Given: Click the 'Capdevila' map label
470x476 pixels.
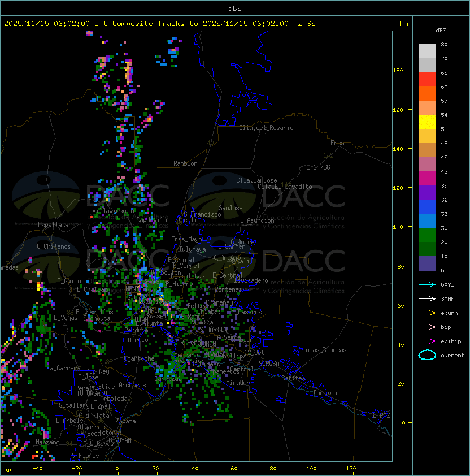Looking at the screenshot, I should pyautogui.click(x=151, y=220).
